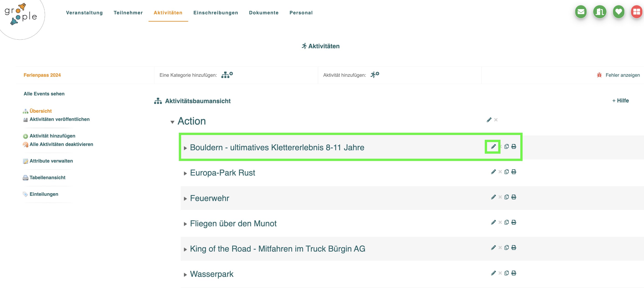Delete the Europa-Park Rust activity
The height and width of the screenshot is (288, 644).
[500, 172]
